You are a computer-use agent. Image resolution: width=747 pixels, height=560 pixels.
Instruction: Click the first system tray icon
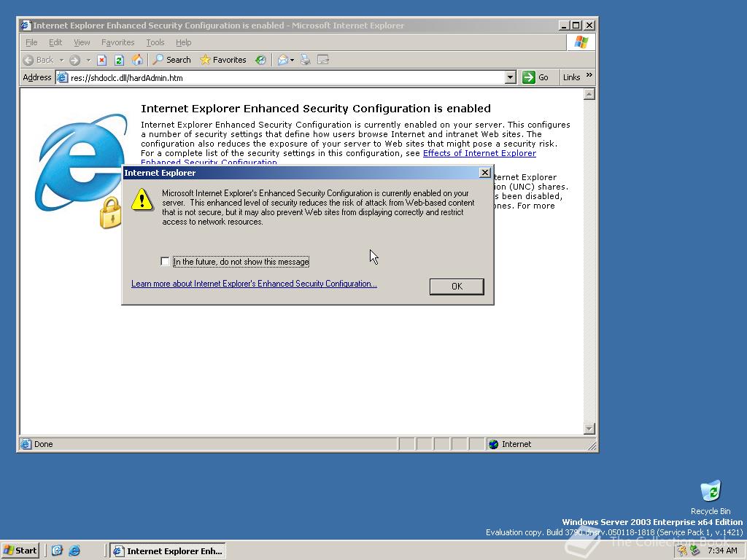click(x=683, y=551)
